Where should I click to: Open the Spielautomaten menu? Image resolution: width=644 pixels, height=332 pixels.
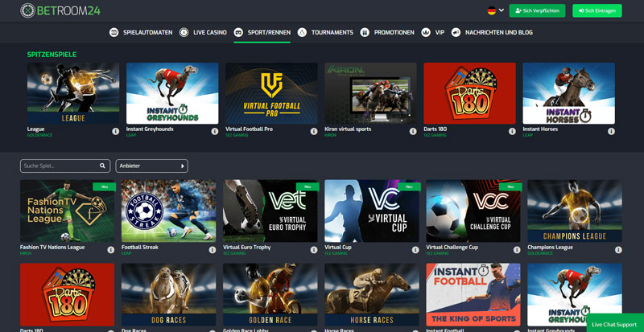tap(148, 32)
